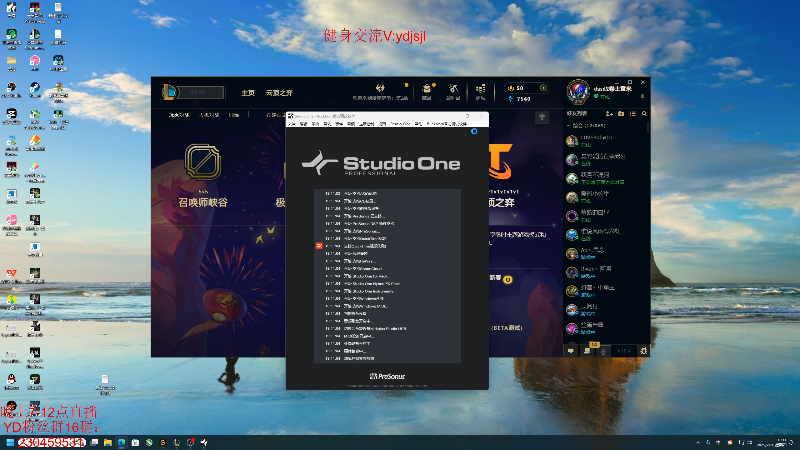Open the missions icon with yellow badge
Screen dimensions: 800x450
coord(587,351)
